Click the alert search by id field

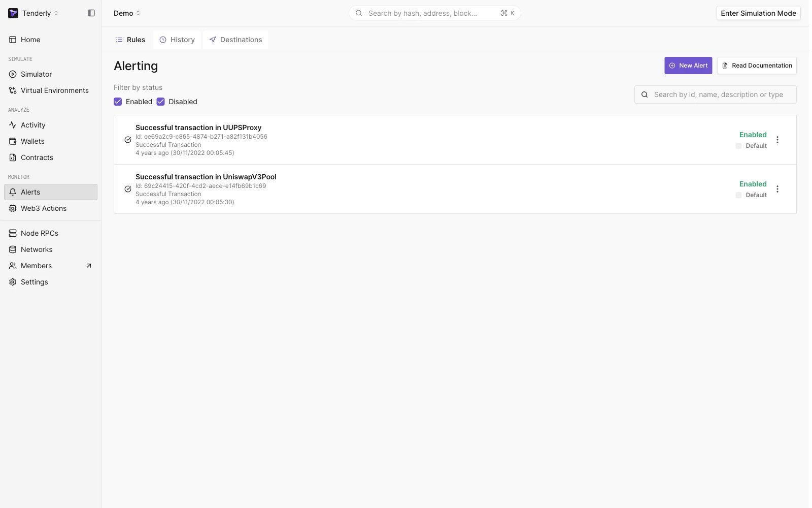pos(716,94)
